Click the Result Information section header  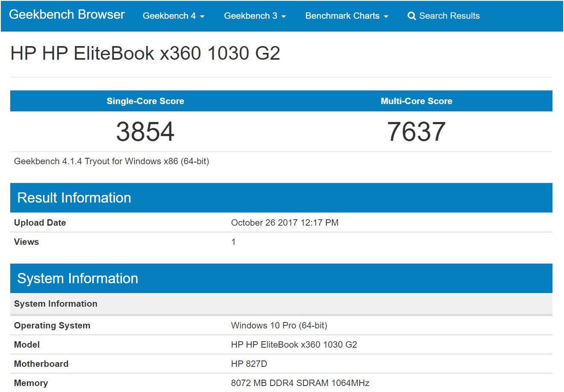tap(73, 197)
